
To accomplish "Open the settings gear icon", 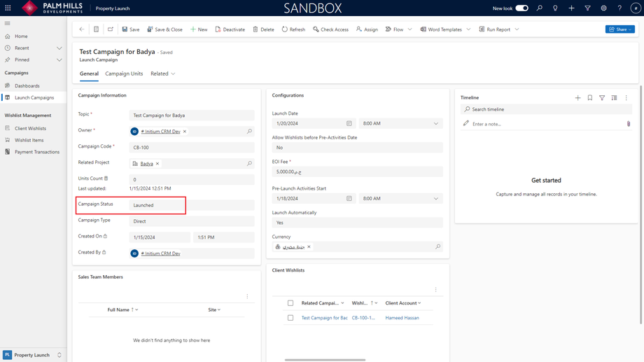I will point(603,8).
